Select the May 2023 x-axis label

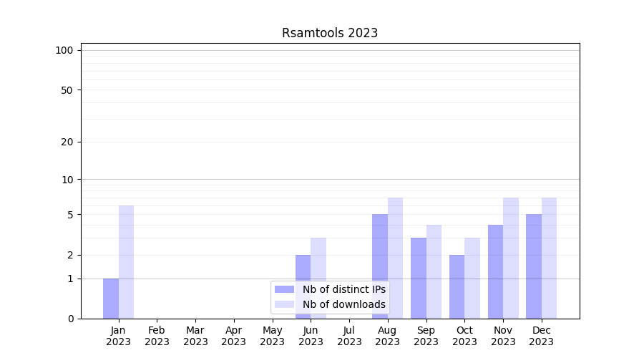tap(272, 336)
